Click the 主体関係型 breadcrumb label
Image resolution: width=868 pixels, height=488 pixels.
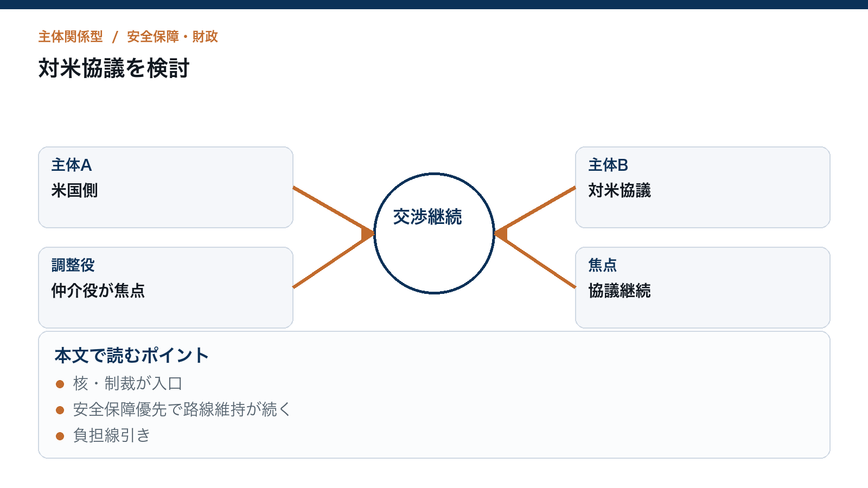tap(71, 36)
